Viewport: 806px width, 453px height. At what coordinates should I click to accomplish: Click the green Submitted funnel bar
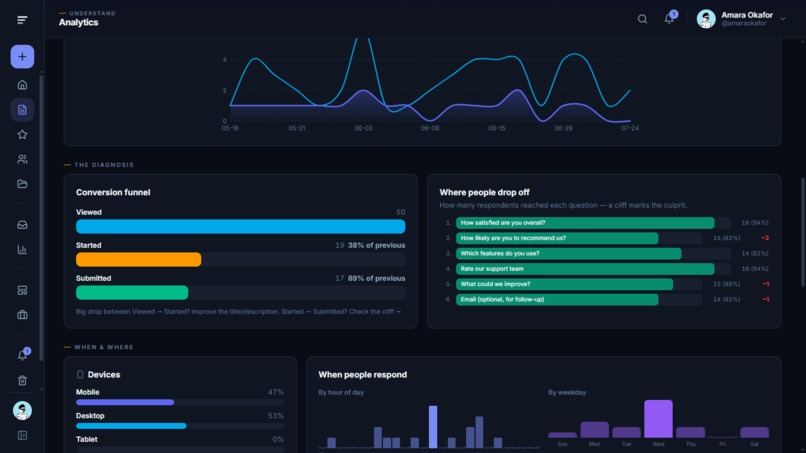(x=132, y=293)
